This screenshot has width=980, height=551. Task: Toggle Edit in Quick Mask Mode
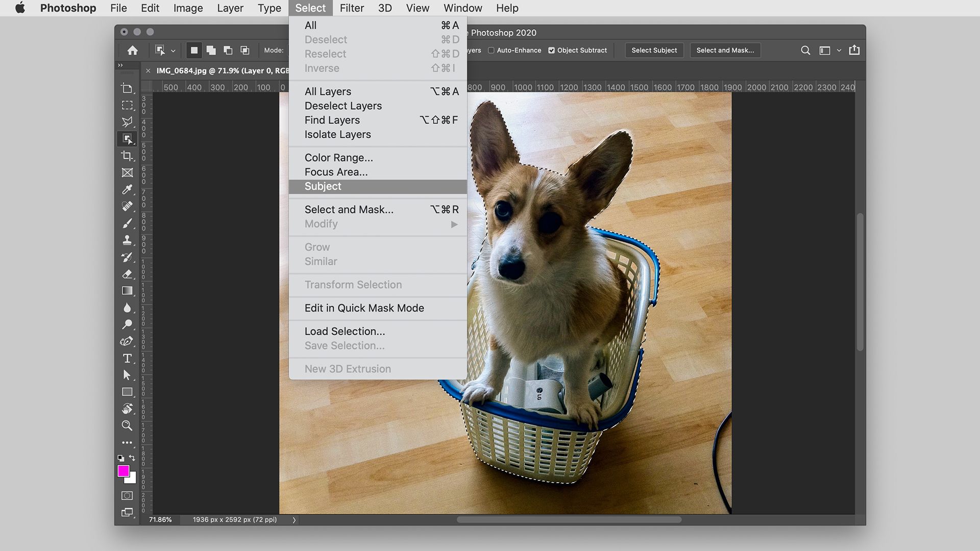point(364,308)
